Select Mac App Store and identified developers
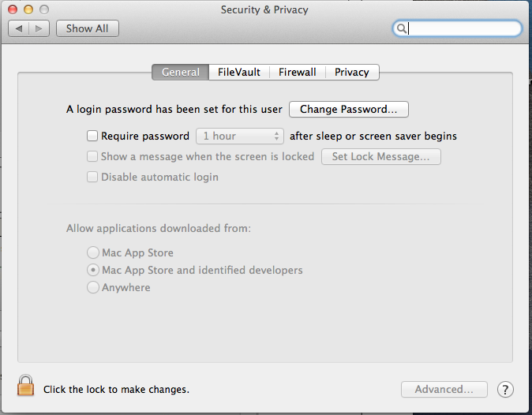The width and height of the screenshot is (532, 415). pos(93,270)
